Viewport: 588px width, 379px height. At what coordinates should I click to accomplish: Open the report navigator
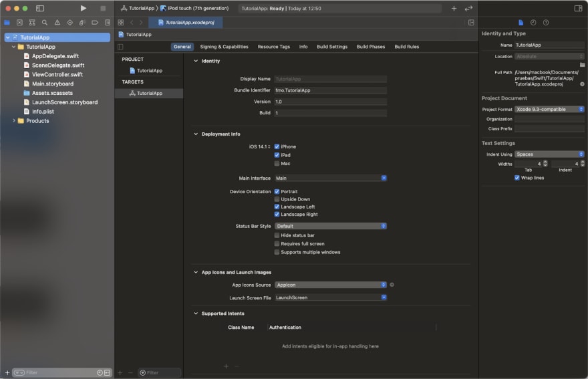coord(108,23)
